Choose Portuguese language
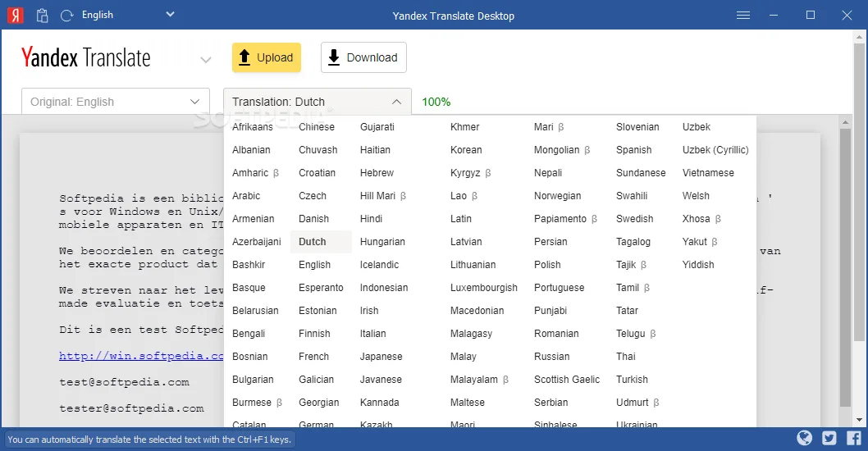Image resolution: width=868 pixels, height=451 pixels. click(559, 288)
